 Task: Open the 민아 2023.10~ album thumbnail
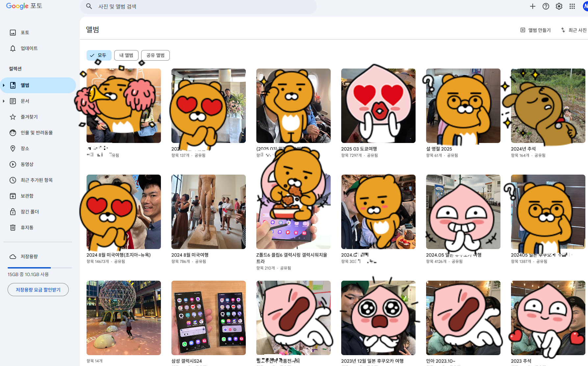463,318
